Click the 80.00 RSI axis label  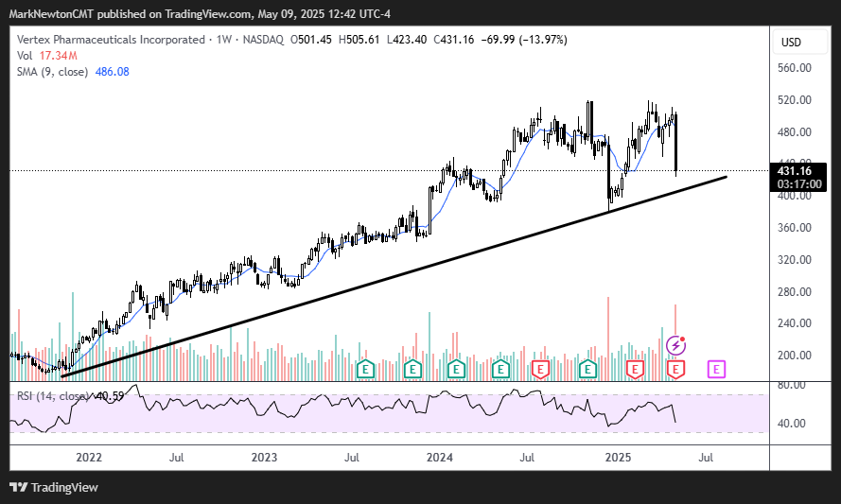coord(791,385)
